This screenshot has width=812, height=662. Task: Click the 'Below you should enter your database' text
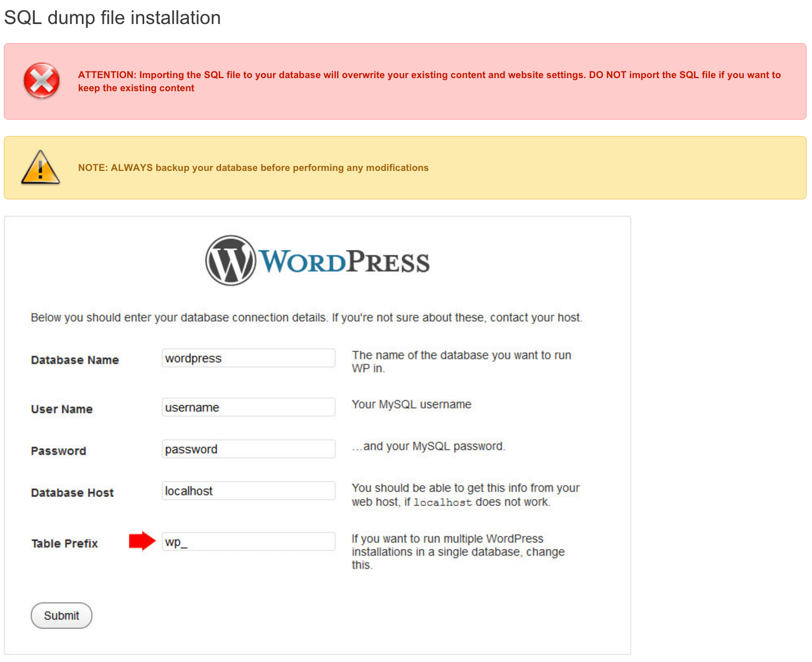click(306, 317)
